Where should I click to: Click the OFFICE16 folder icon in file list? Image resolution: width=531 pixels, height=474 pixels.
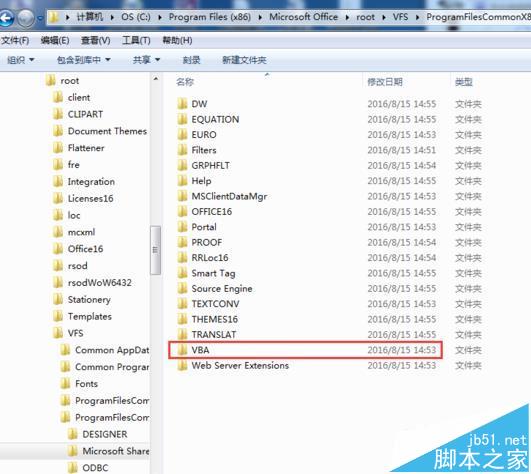(182, 211)
